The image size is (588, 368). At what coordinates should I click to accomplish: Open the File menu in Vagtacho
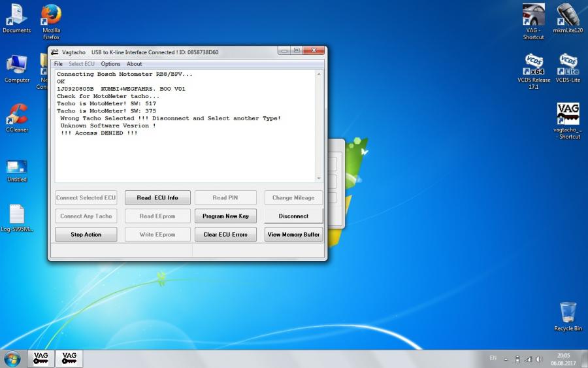[x=58, y=64]
